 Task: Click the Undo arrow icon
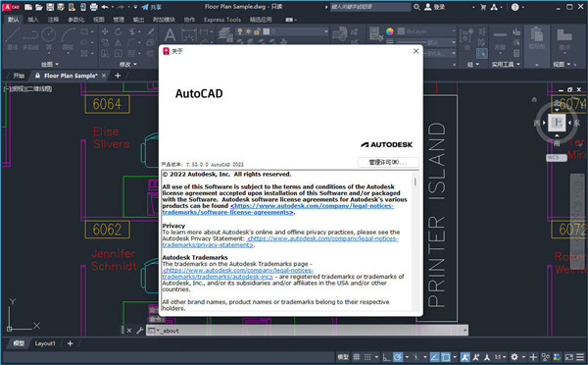click(x=105, y=7)
